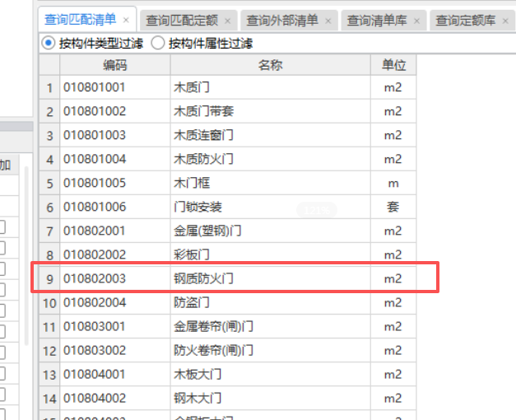The width and height of the screenshot is (516, 420).
Task: Select row 门锁安装
Action: pyautogui.click(x=228, y=207)
